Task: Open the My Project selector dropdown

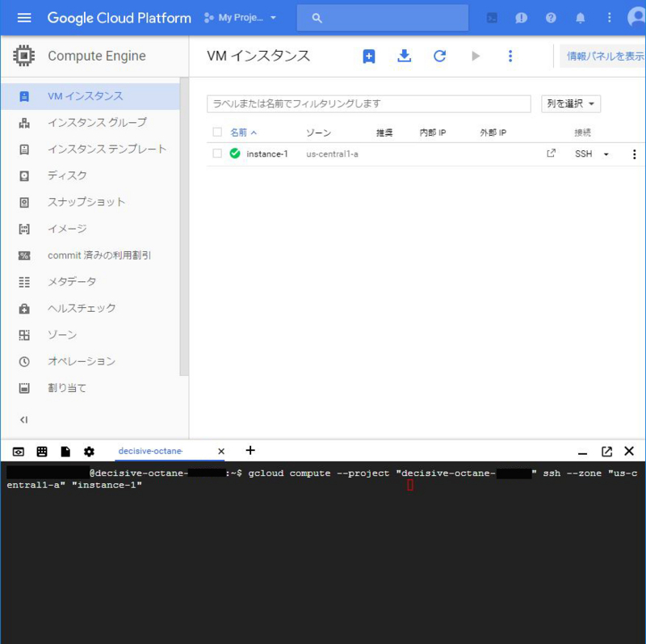Action: coord(240,18)
